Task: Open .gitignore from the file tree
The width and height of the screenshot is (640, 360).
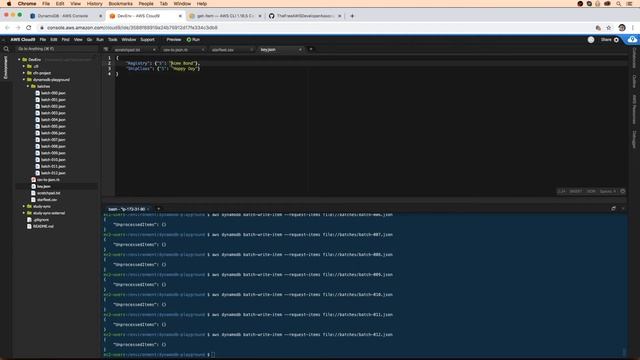Action: tap(41, 220)
